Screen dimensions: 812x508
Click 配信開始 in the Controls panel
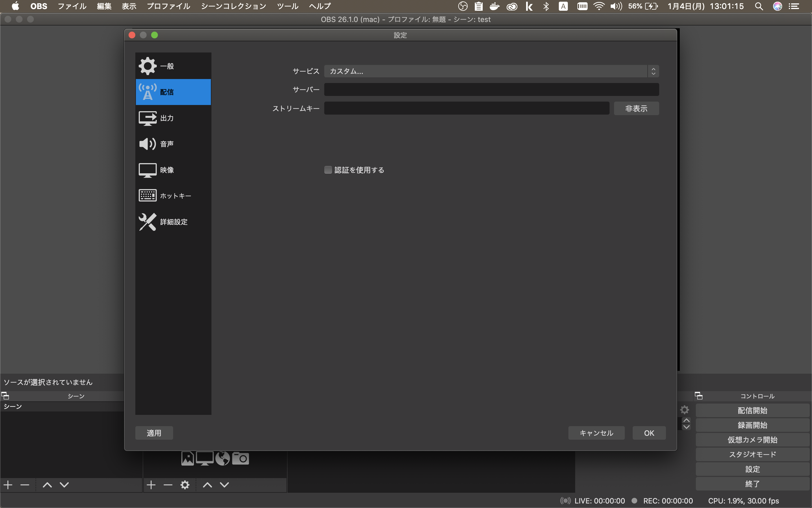coord(752,410)
